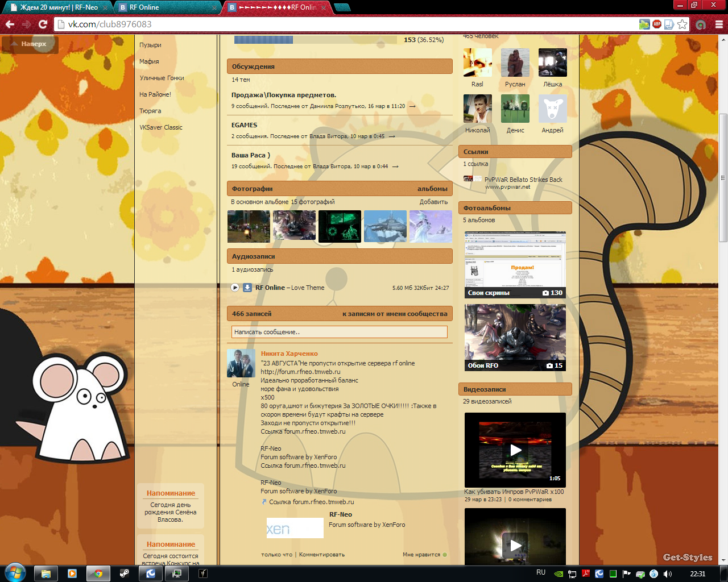Click the Adblock Plus ABP icon
Viewport: 728px width, 582px height.
coord(657,24)
